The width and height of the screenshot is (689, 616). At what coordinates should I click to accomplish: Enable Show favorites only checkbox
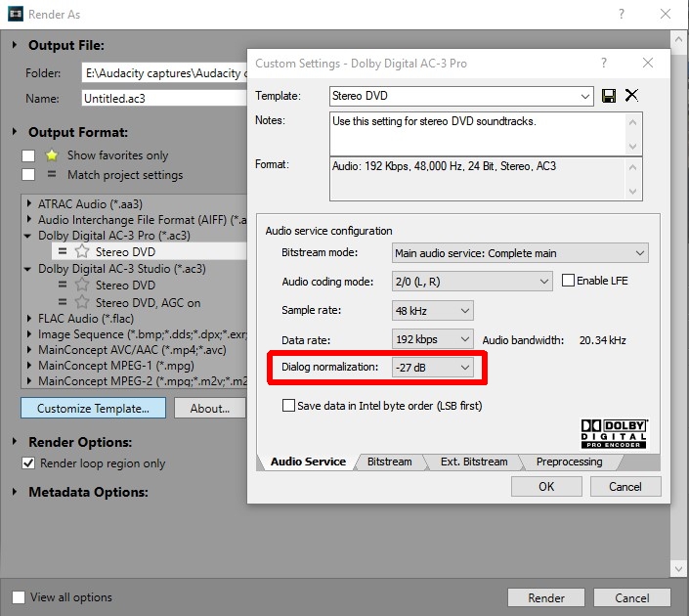[x=28, y=155]
